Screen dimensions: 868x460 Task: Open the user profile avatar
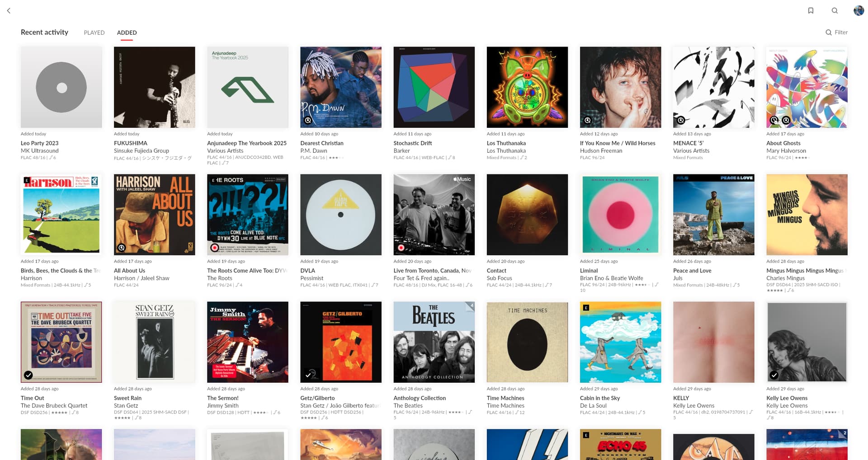pos(859,10)
